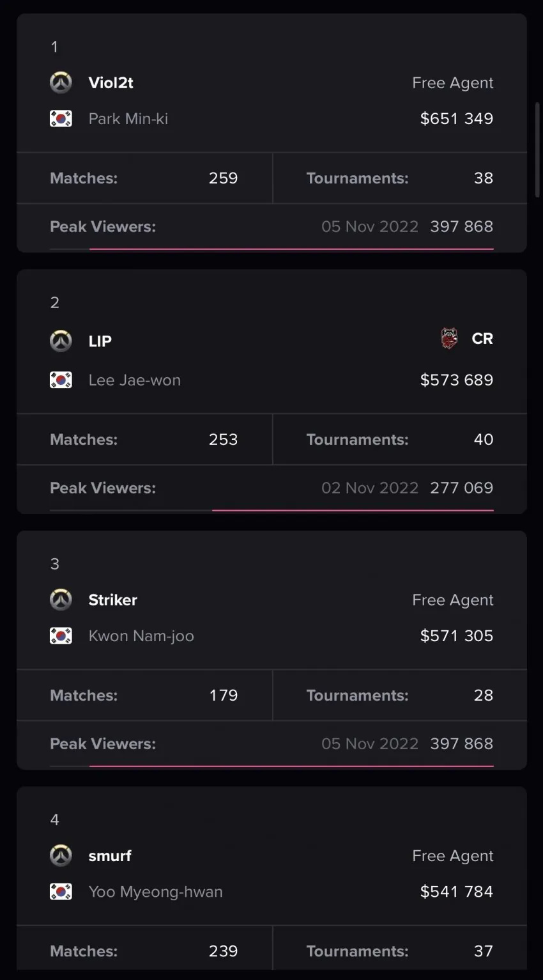Open the LIP player profile

click(x=100, y=341)
